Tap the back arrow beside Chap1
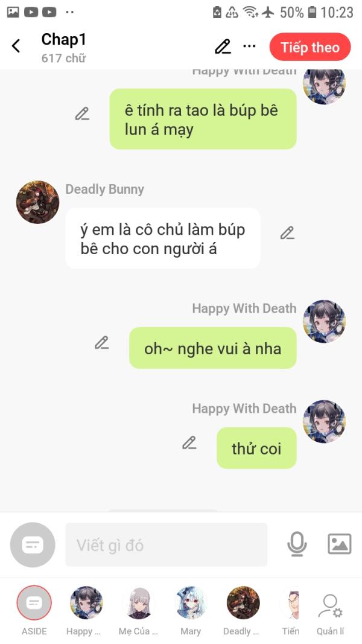Screen dimensions: 362x644 click(16, 46)
